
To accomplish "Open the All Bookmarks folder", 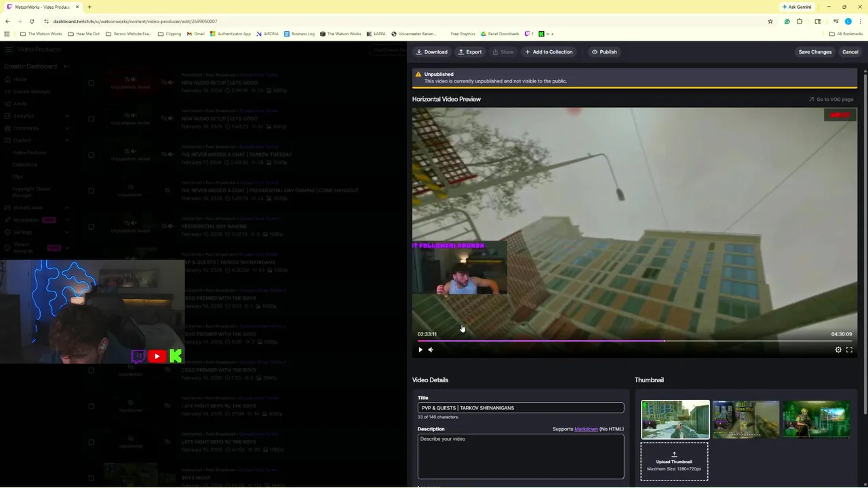I will tap(846, 34).
